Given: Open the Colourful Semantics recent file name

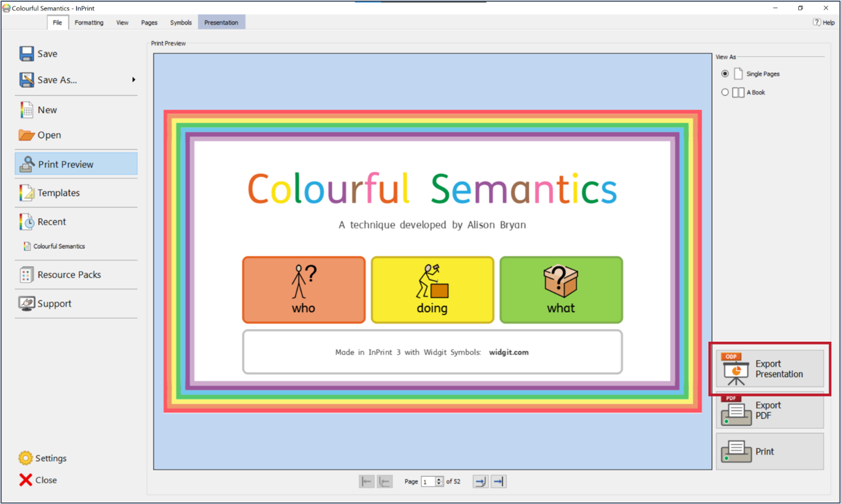Looking at the screenshot, I should click(x=59, y=246).
